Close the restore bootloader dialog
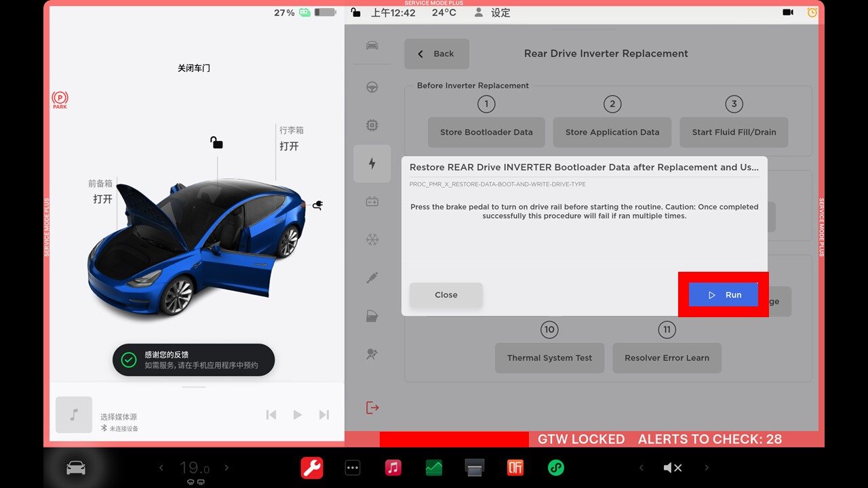The width and height of the screenshot is (868, 488). (x=446, y=295)
